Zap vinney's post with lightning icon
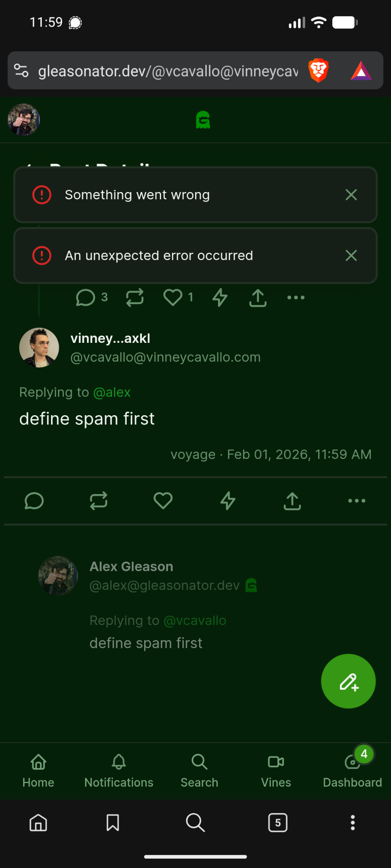 [x=228, y=501]
